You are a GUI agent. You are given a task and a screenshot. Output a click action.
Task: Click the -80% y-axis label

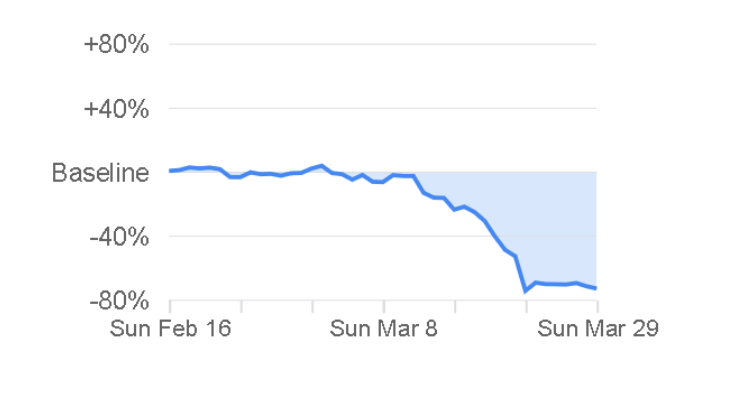point(119,301)
